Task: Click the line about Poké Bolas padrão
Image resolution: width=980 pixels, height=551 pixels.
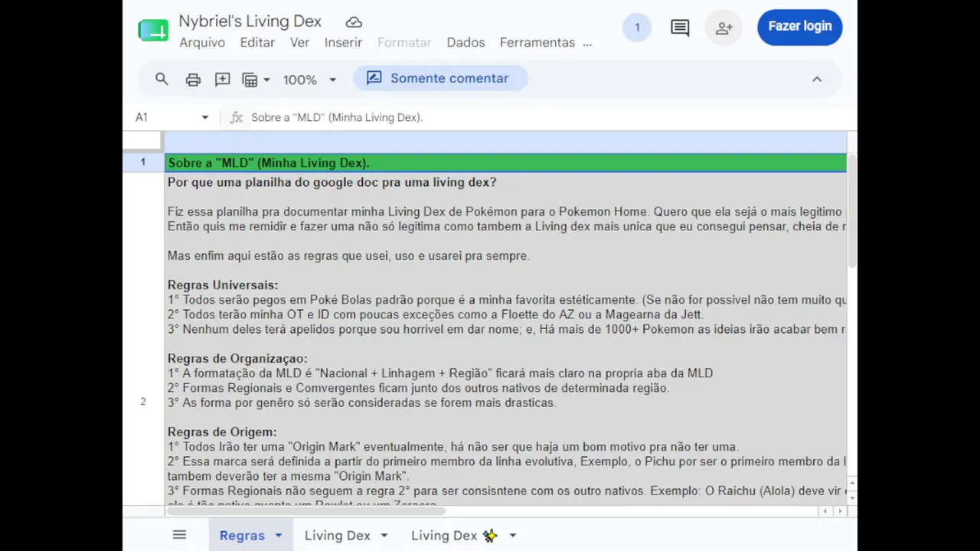Action: [x=507, y=300]
